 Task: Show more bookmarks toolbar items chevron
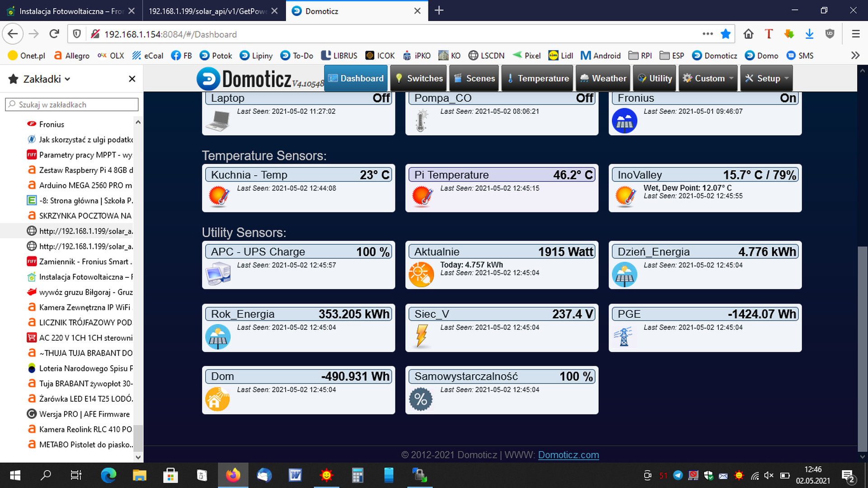coord(855,56)
